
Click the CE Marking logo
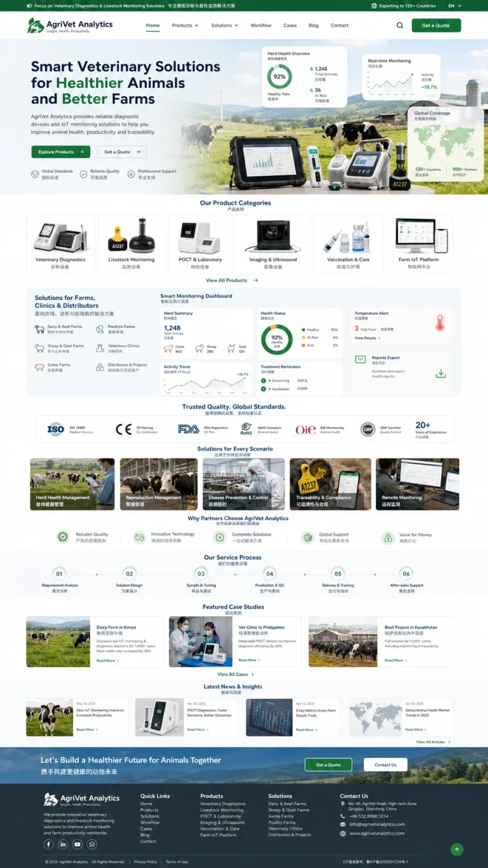(x=124, y=429)
